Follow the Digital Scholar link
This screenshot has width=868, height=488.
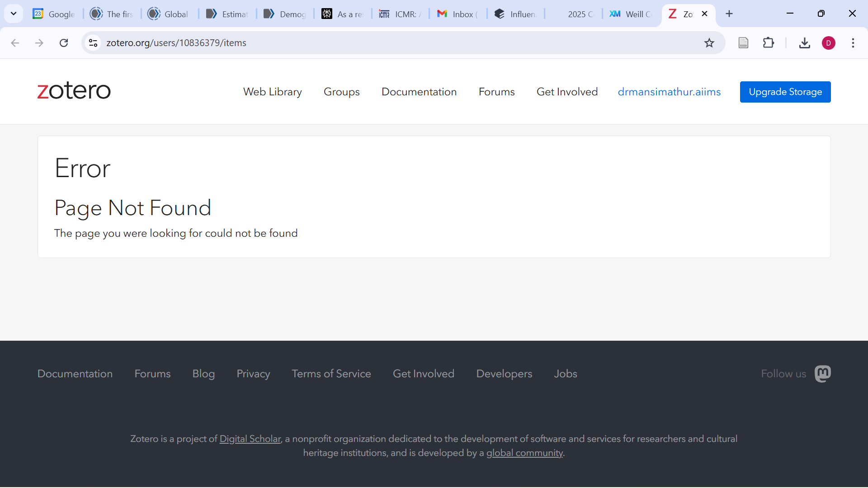250,439
